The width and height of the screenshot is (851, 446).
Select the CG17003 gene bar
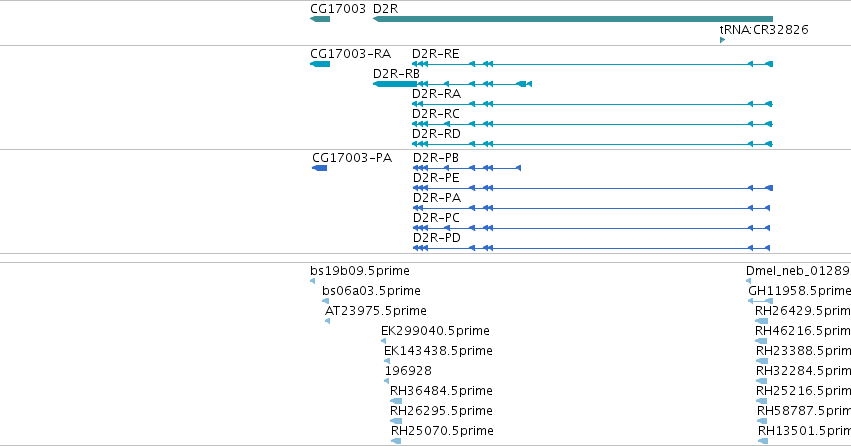320,20
